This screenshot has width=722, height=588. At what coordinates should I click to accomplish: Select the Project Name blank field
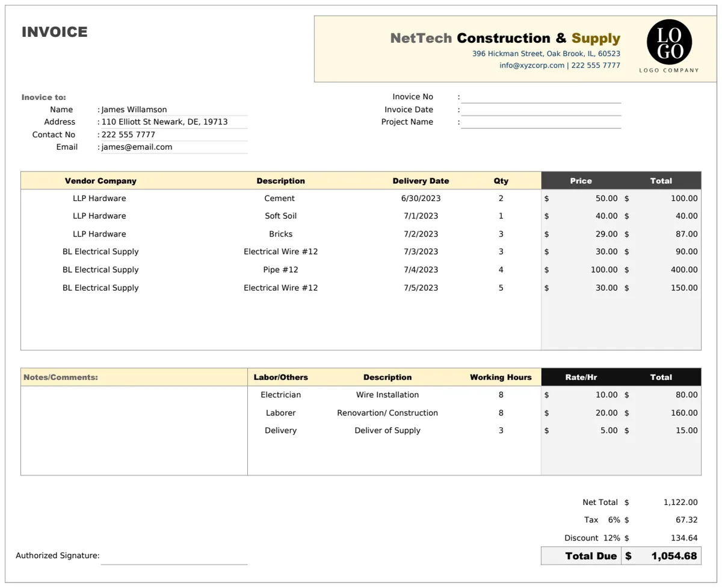point(541,122)
